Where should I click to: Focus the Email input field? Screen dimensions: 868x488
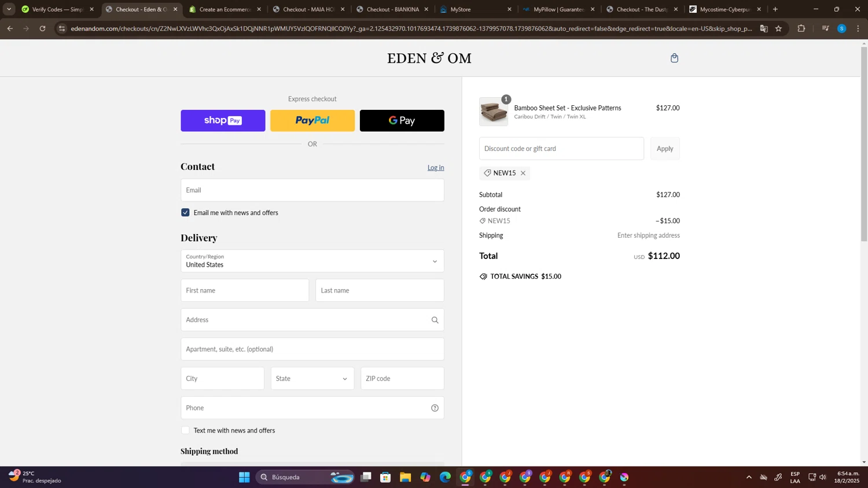click(312, 190)
